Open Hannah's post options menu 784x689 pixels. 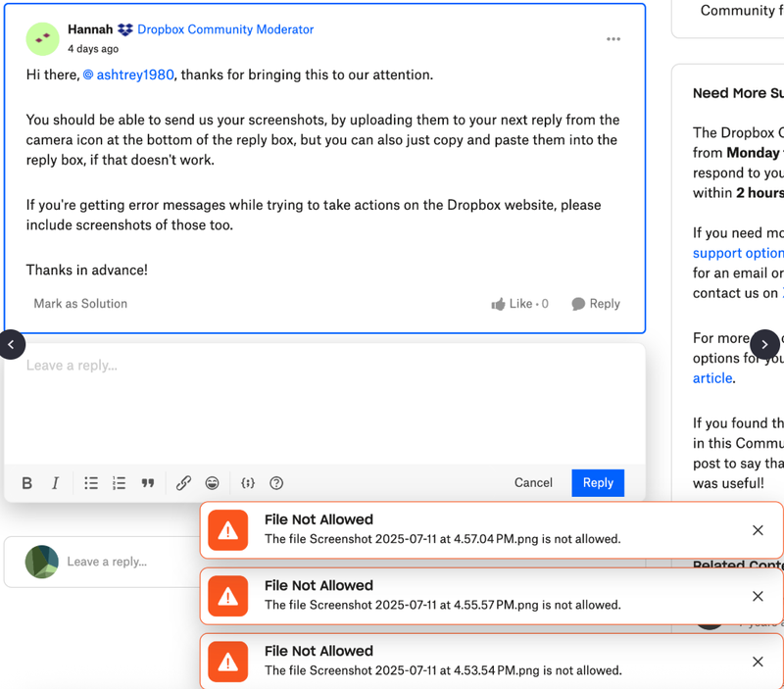[x=613, y=39]
